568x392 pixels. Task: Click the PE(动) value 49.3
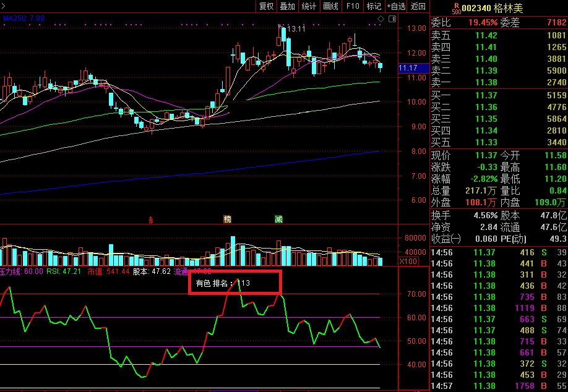pos(559,239)
